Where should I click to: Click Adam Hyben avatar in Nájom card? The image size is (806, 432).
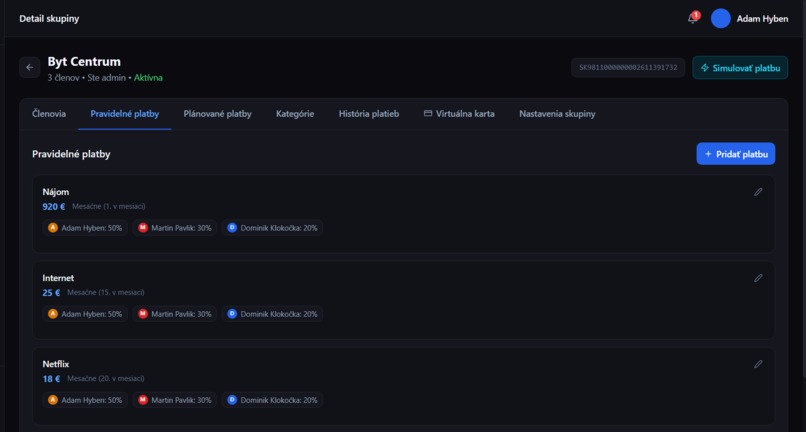coord(52,228)
